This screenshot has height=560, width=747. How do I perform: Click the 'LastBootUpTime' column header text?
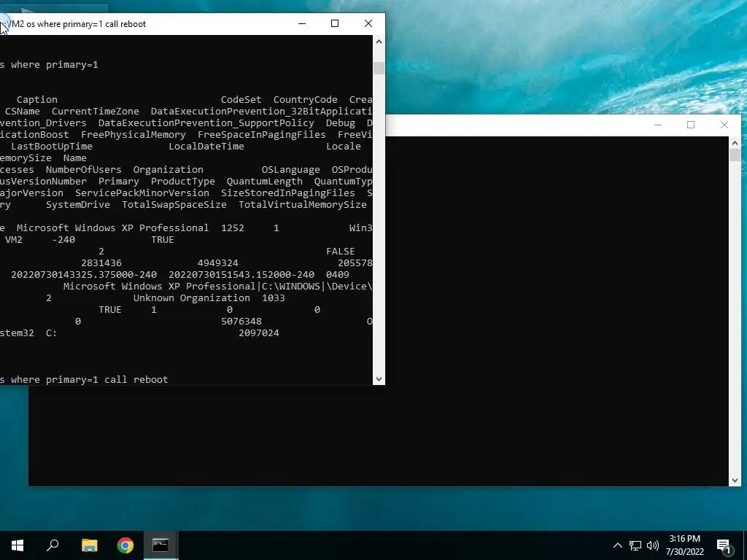click(x=52, y=146)
